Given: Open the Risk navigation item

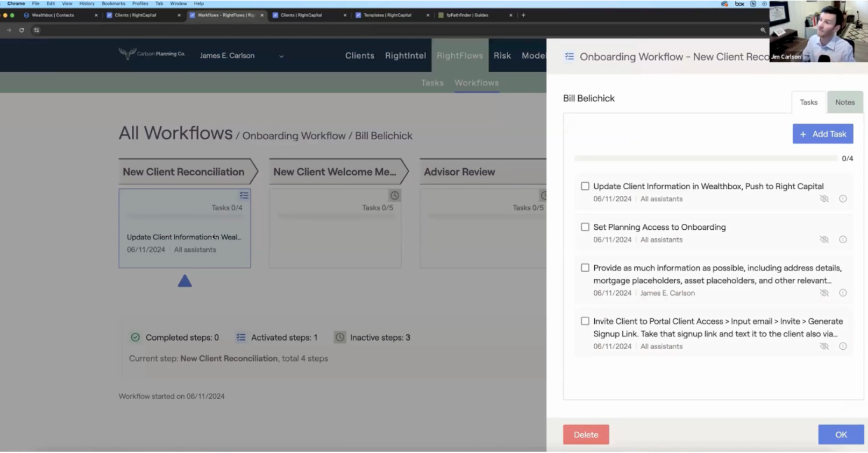Looking at the screenshot, I should pos(502,55).
